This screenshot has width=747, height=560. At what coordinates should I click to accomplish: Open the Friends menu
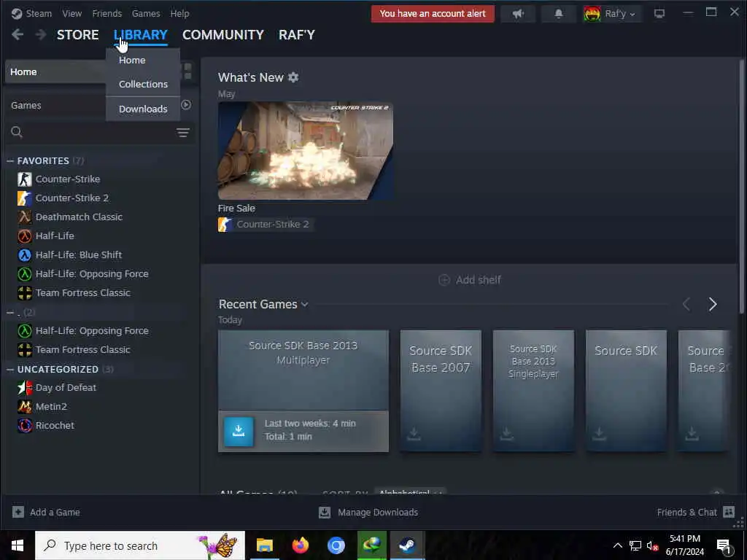click(107, 13)
